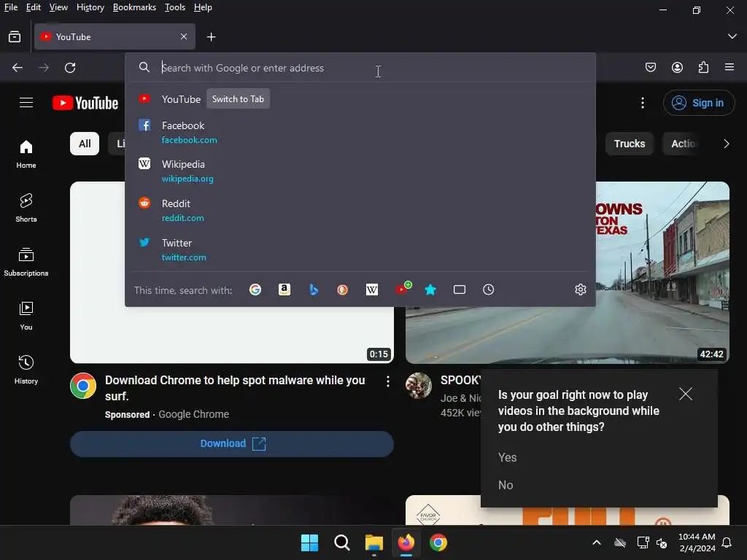This screenshot has width=747, height=560.
Task: Open search settings gear
Action: [580, 289]
